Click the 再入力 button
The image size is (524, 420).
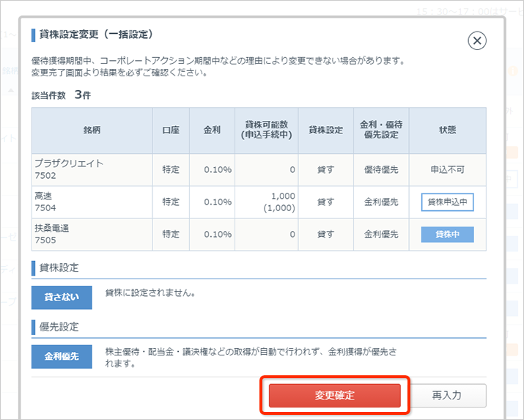[x=446, y=395]
